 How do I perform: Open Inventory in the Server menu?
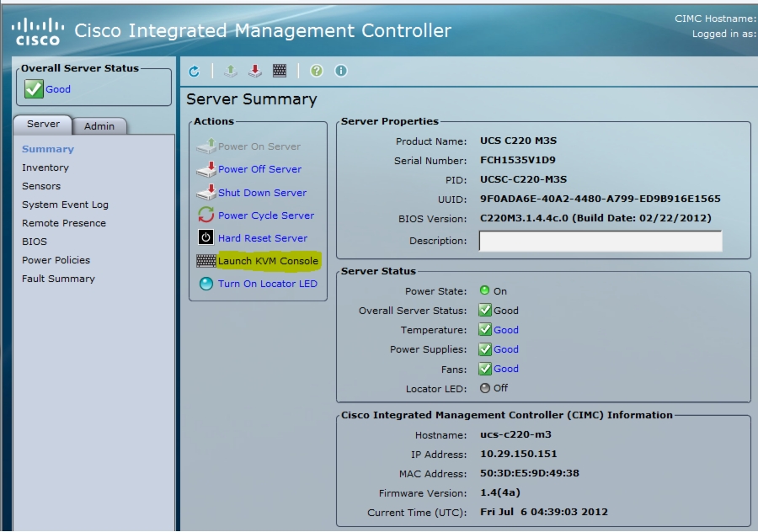tap(45, 168)
